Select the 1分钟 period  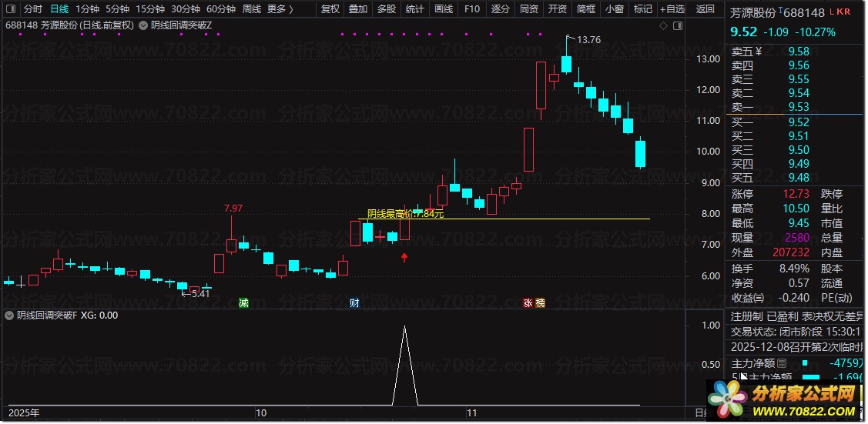pos(87,8)
